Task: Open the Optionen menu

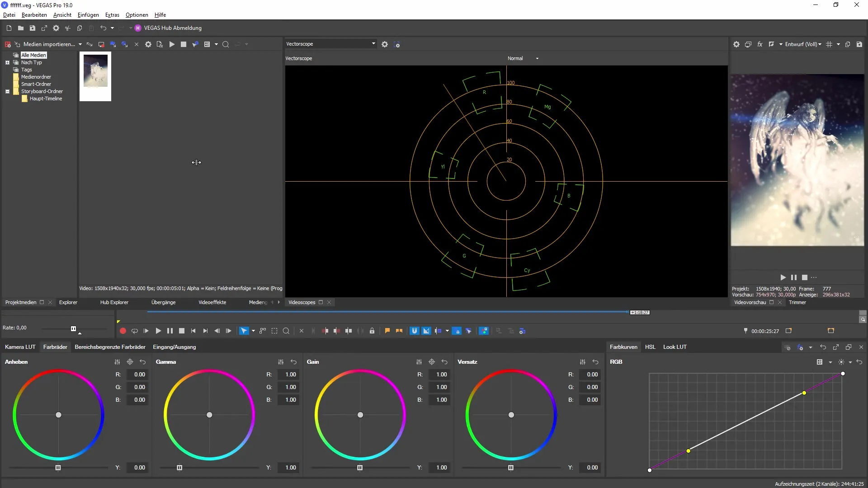Action: (x=137, y=15)
